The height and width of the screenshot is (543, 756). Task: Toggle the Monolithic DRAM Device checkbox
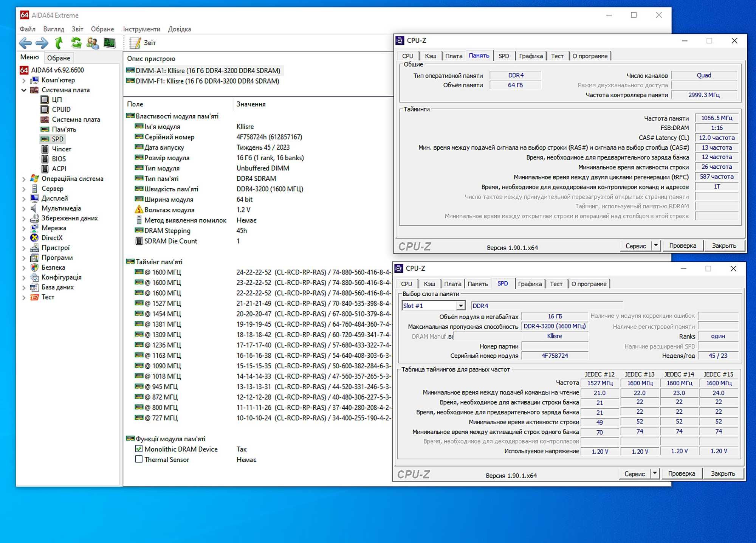pos(139,449)
